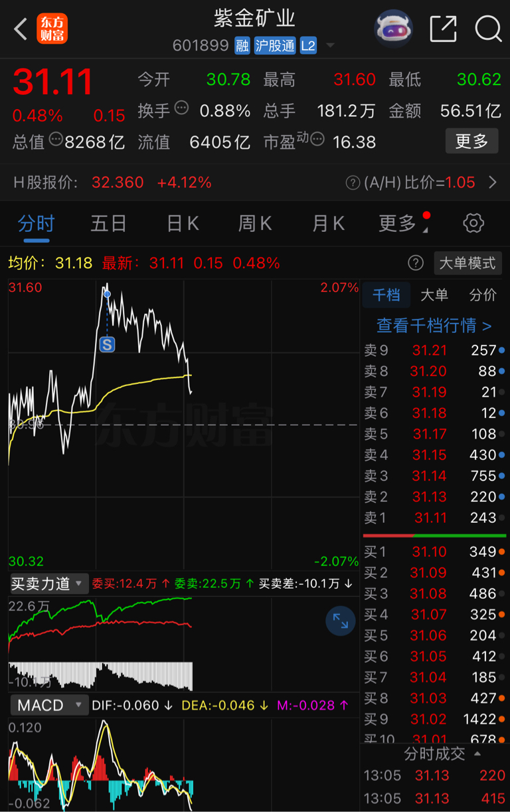Select the 分价 tab

pyautogui.click(x=483, y=295)
